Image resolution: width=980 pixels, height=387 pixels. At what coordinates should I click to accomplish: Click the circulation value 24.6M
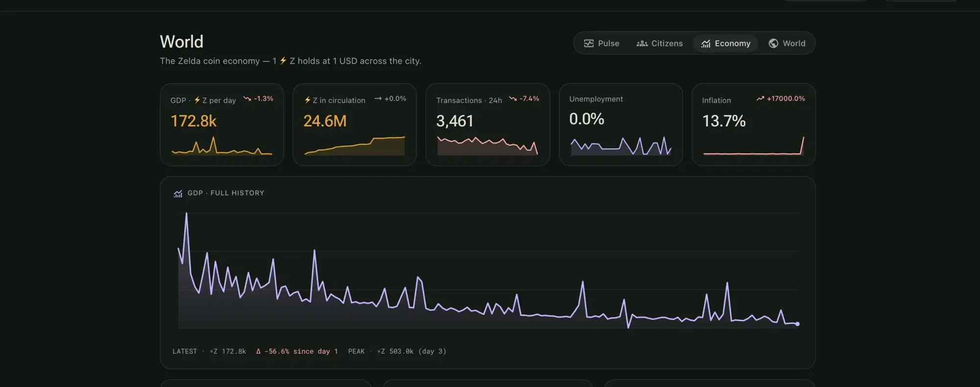click(325, 121)
